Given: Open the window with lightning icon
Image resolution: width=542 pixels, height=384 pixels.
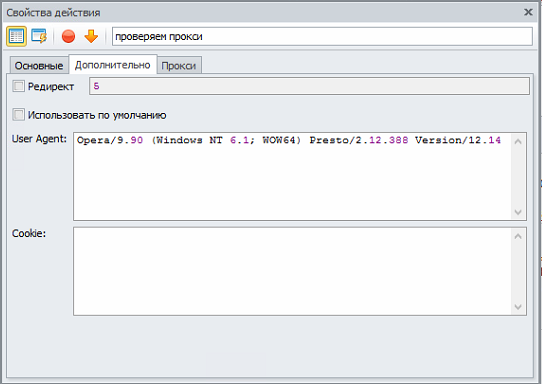Looking at the screenshot, I should [39, 36].
